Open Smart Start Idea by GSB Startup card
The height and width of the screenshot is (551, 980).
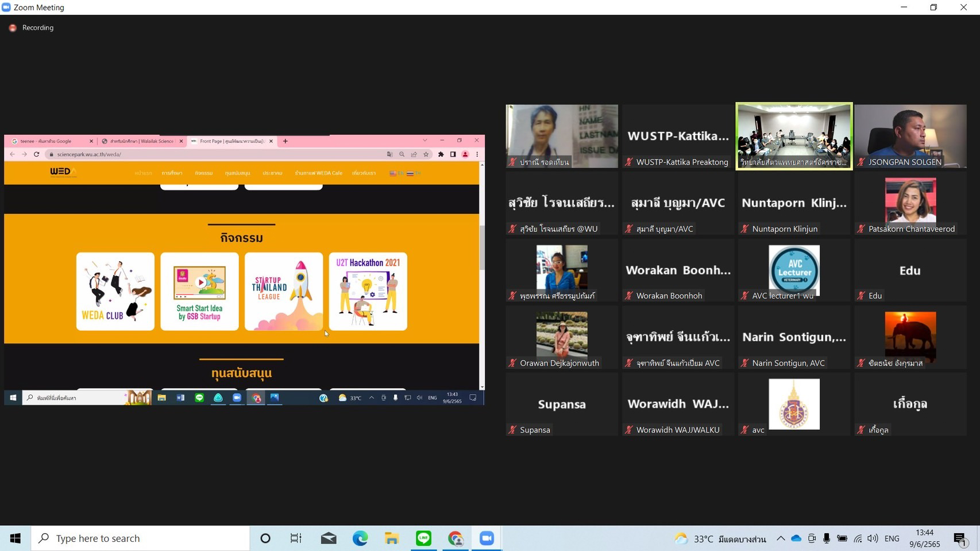click(199, 292)
